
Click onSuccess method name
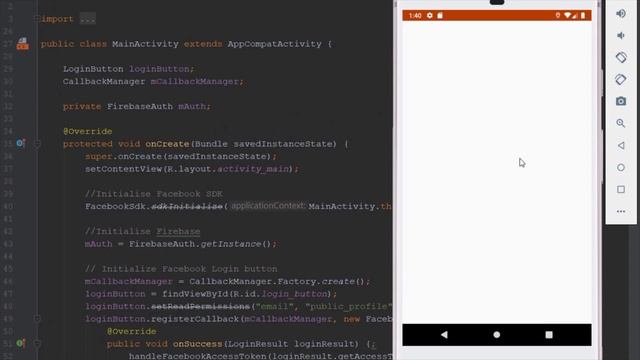[x=197, y=344]
